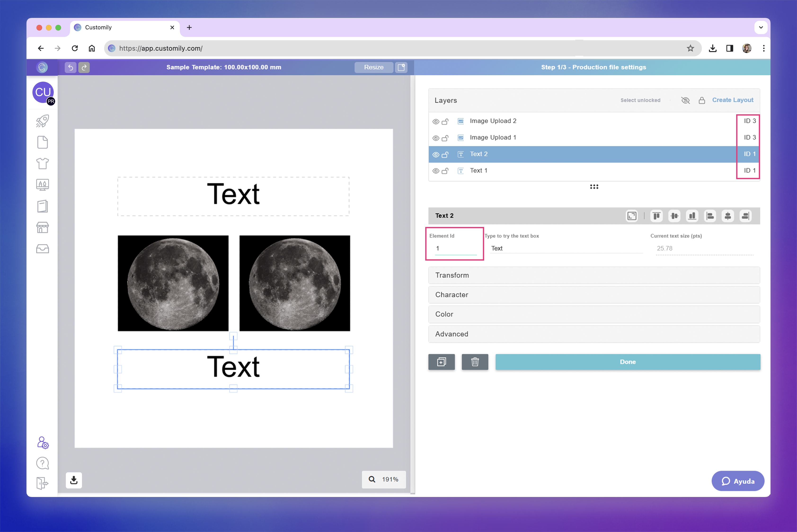Screen dimensions: 797x532
Task: Click the undo arrow button
Action: click(70, 67)
